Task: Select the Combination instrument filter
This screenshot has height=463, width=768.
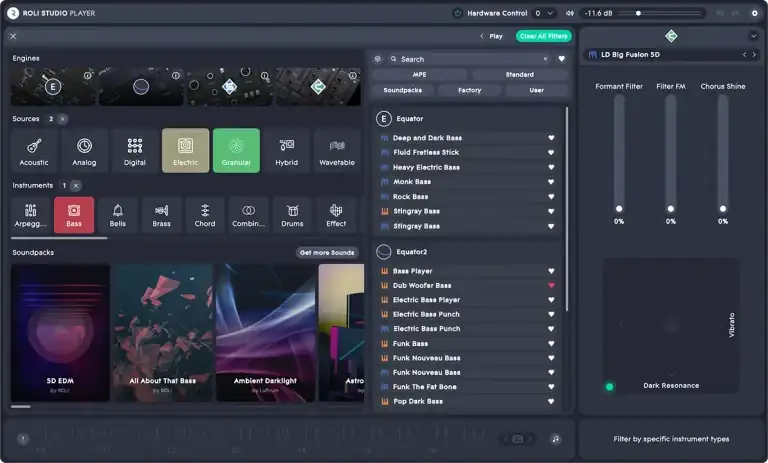Action: point(248,215)
